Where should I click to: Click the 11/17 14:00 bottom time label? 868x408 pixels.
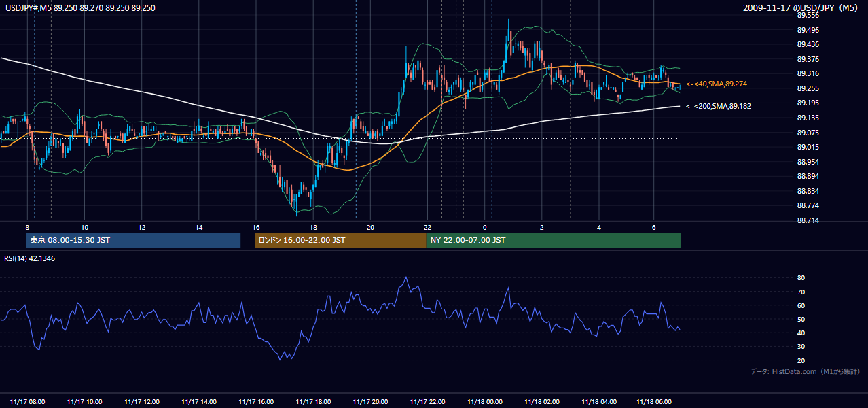click(199, 401)
